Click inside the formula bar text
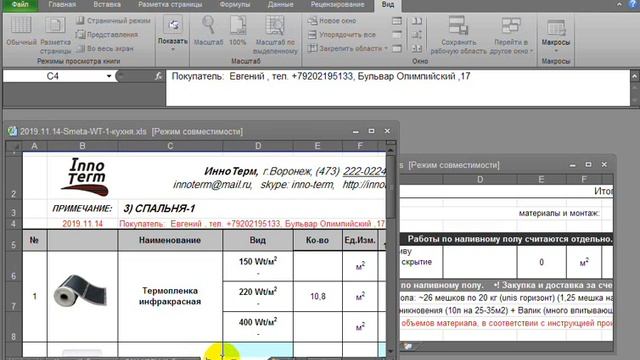The image size is (640, 360). [321, 76]
